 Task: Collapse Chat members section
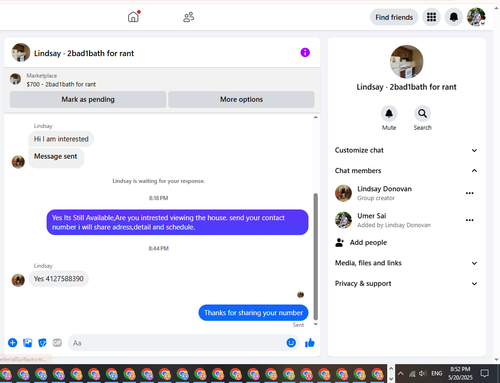click(x=406, y=171)
